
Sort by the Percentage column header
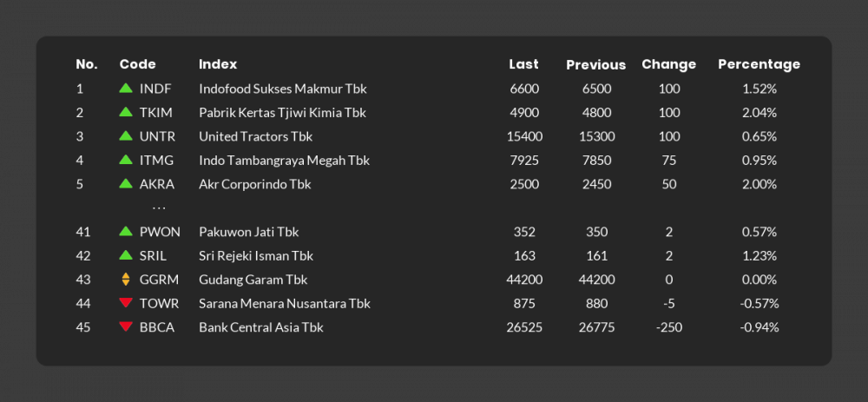pos(759,64)
